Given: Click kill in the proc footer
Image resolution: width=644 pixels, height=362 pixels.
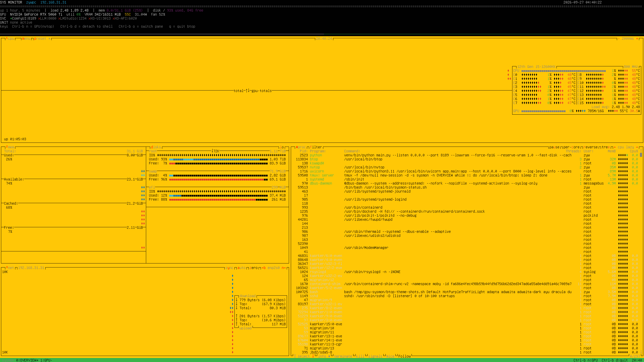Looking at the screenshot, I should (x=360, y=356).
